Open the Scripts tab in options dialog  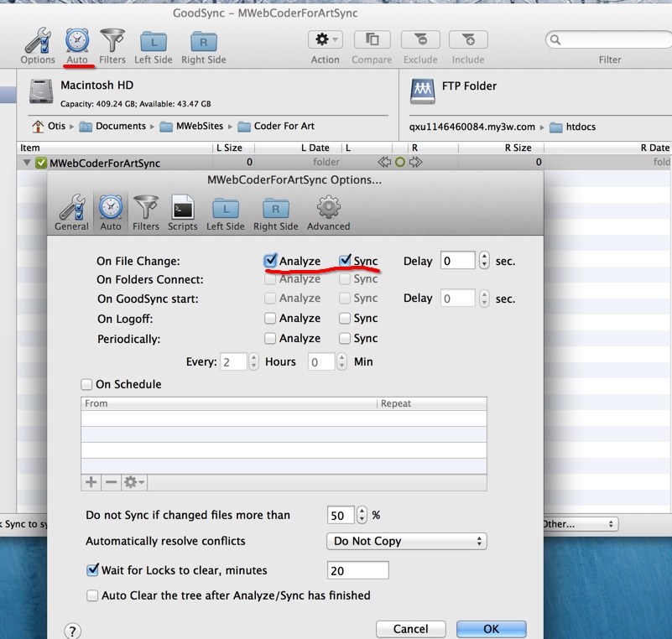[182, 212]
